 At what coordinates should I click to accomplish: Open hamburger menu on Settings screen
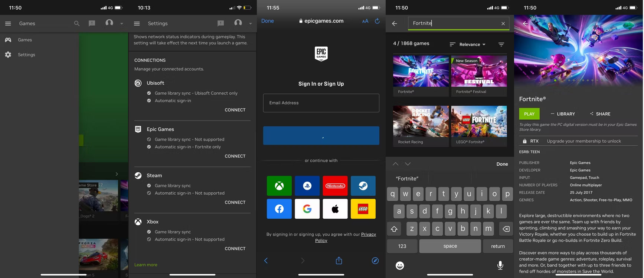[137, 23]
